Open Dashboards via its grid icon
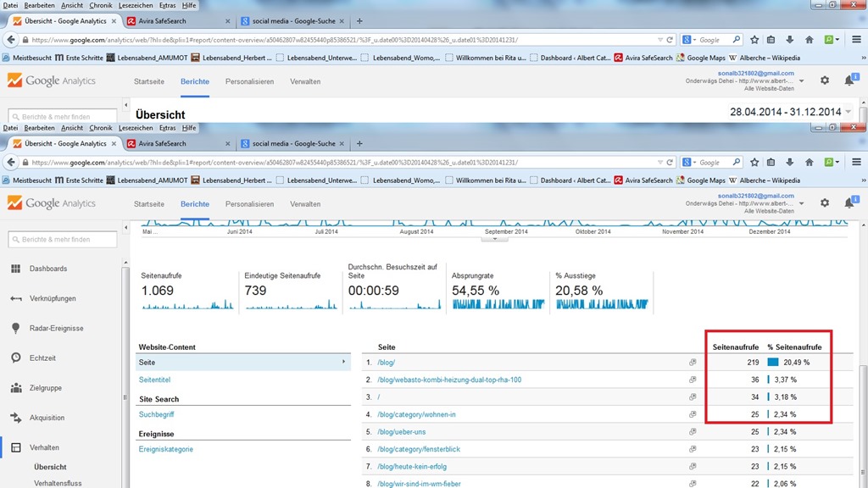The width and height of the screenshot is (868, 488). point(15,269)
